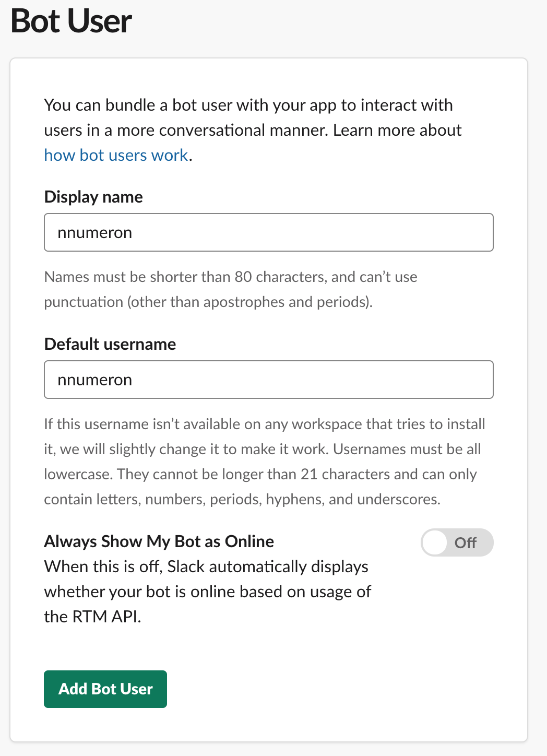
Task: Click the intro paragraph about bundling a bot user
Action: click(x=253, y=130)
